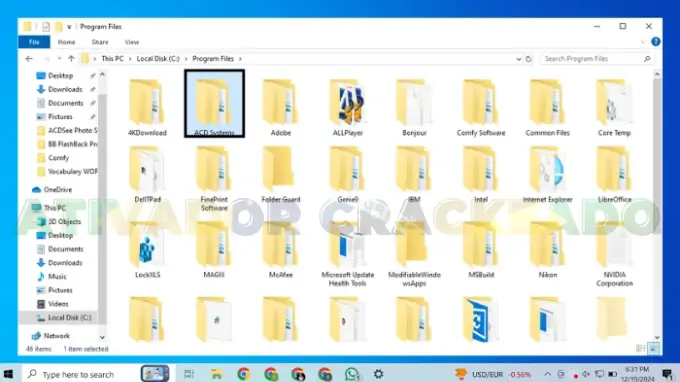Viewport: 680px width, 382px height.
Task: Expand the ribbon with the chevron
Action: tap(643, 42)
